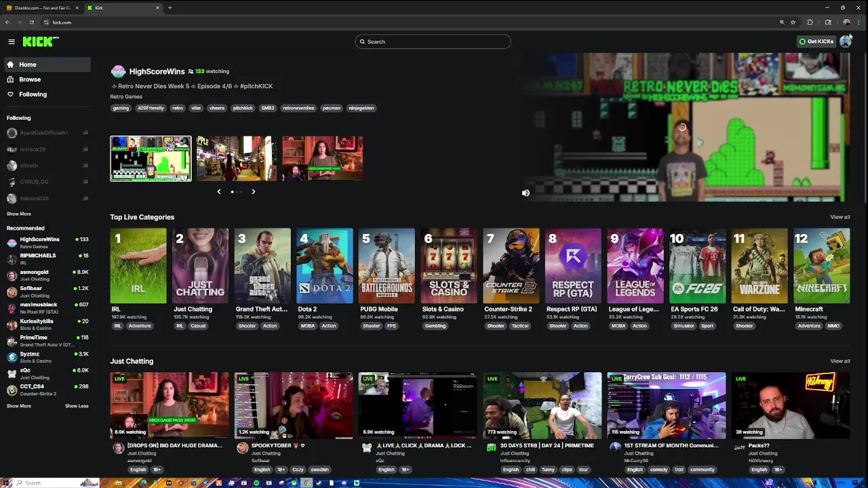Open RyanKickOfficialIrl in the Following list
Image resolution: width=868 pixels, height=488 pixels.
pos(47,133)
